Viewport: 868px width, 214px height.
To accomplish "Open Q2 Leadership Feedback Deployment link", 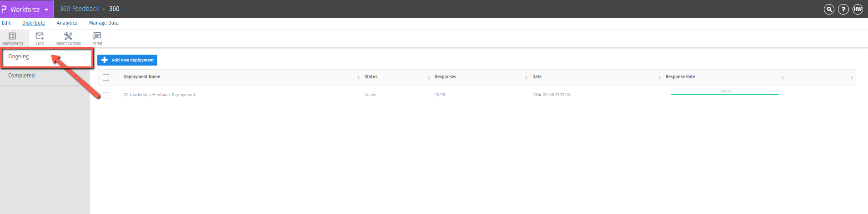I will tap(159, 95).
